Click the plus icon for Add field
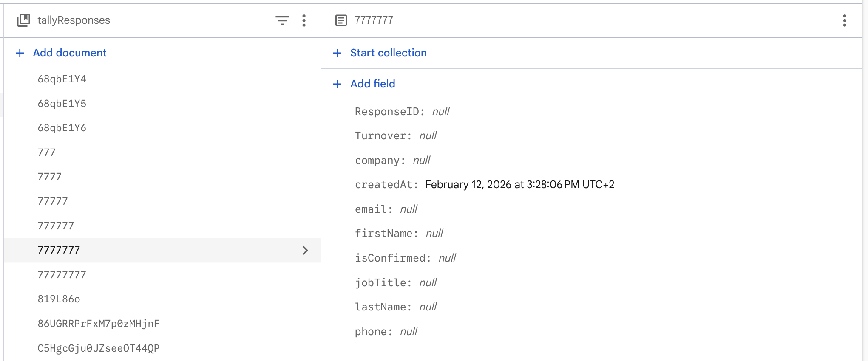 tap(337, 84)
